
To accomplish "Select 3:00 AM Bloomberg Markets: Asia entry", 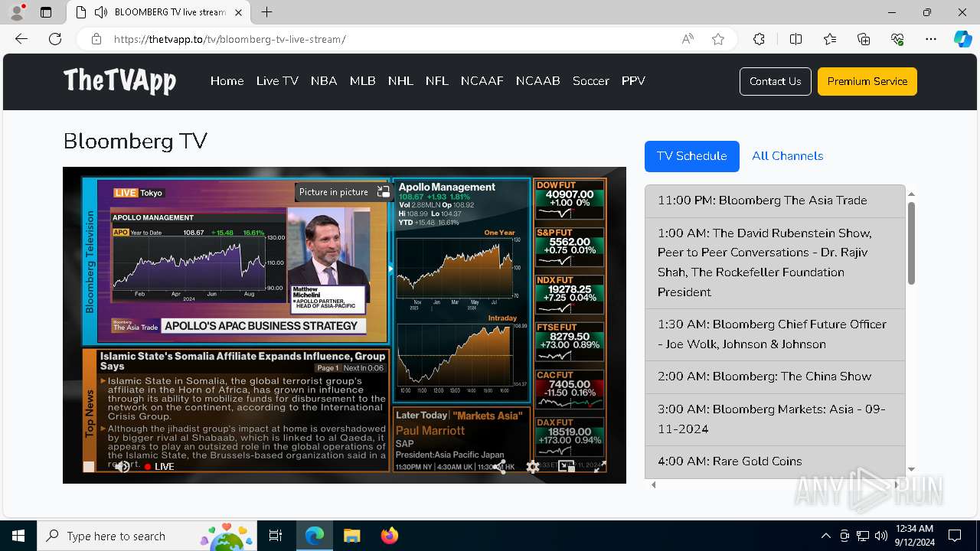I will coord(775,419).
